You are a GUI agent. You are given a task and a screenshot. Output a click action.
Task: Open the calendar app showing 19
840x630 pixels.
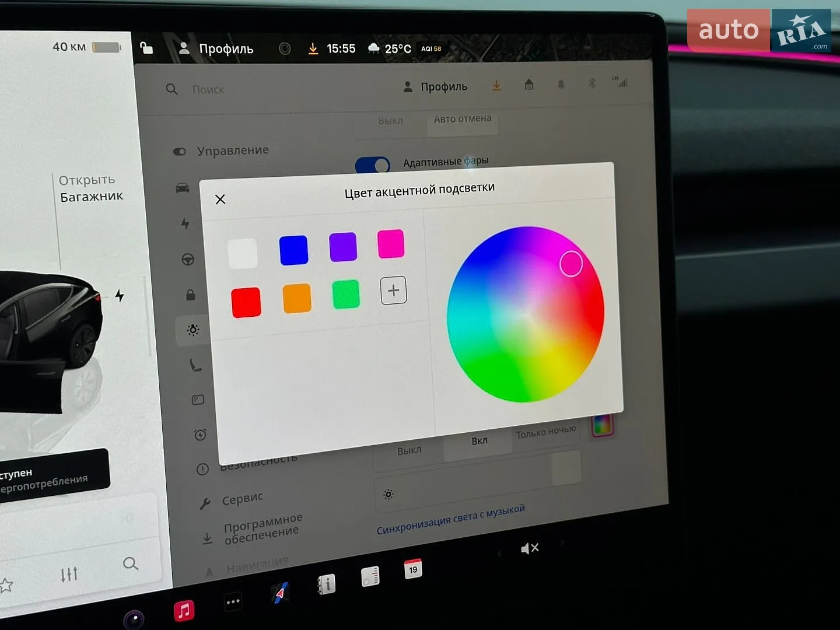[413, 569]
